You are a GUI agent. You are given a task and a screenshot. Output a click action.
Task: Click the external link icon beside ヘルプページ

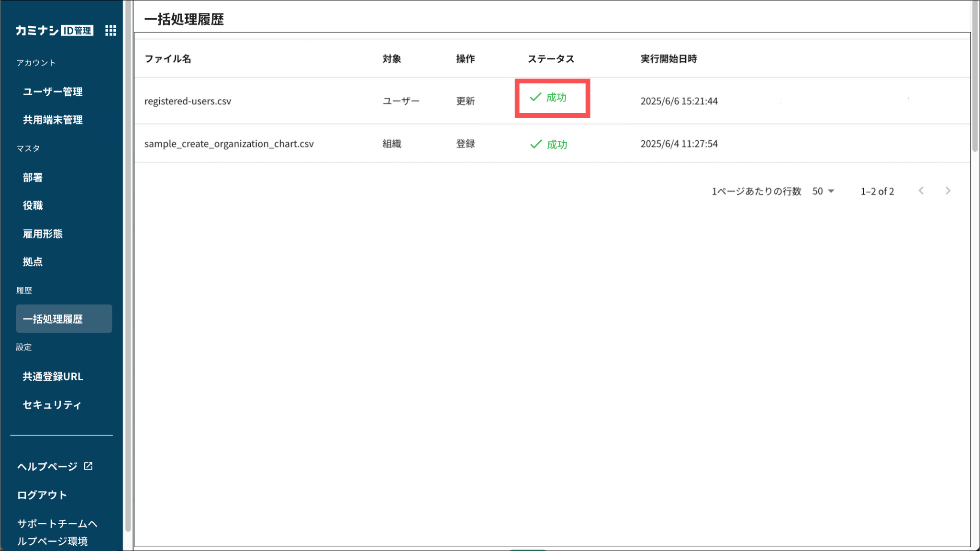pyautogui.click(x=89, y=466)
